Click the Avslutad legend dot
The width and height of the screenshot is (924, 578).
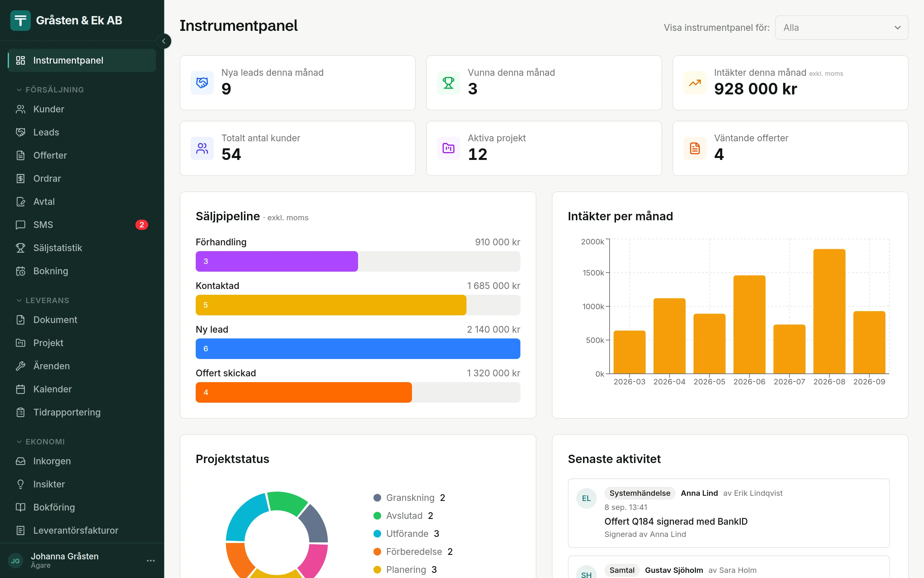377,516
